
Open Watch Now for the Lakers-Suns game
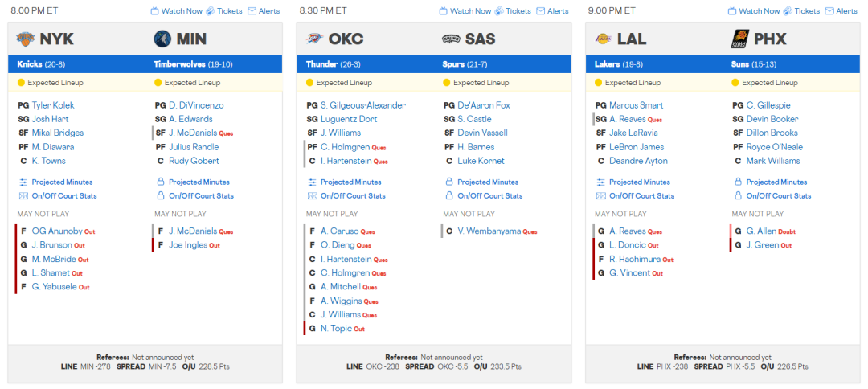759,11
